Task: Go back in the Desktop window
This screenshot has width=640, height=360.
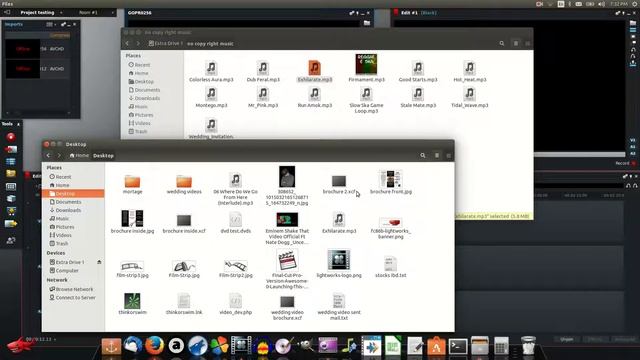Action: tap(48, 156)
